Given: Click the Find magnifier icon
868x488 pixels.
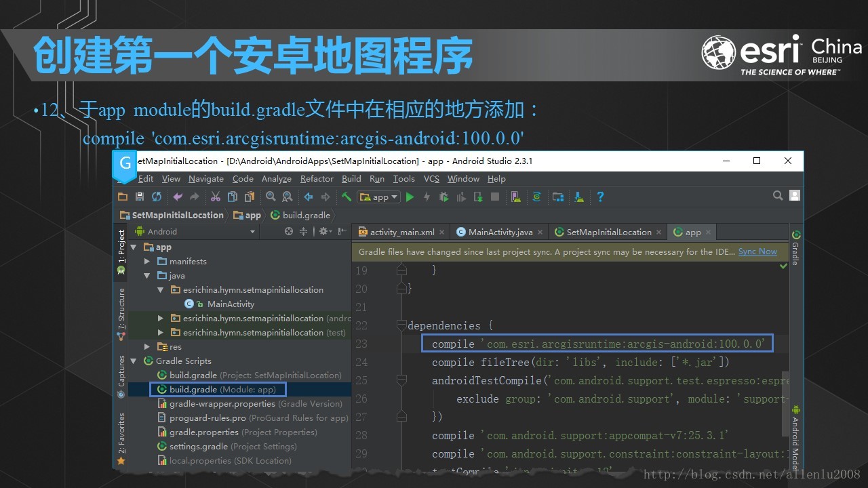Looking at the screenshot, I should coord(271,197).
